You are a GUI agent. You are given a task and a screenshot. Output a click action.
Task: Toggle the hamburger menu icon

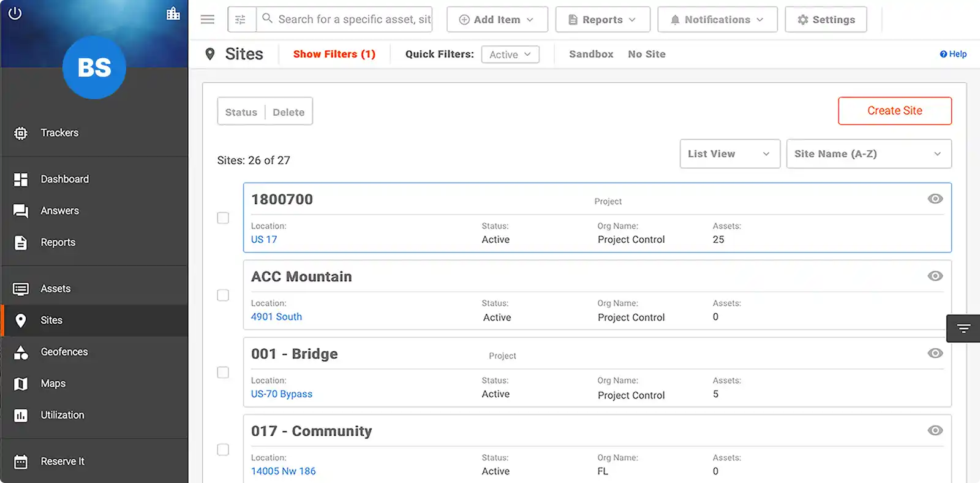pyautogui.click(x=208, y=20)
